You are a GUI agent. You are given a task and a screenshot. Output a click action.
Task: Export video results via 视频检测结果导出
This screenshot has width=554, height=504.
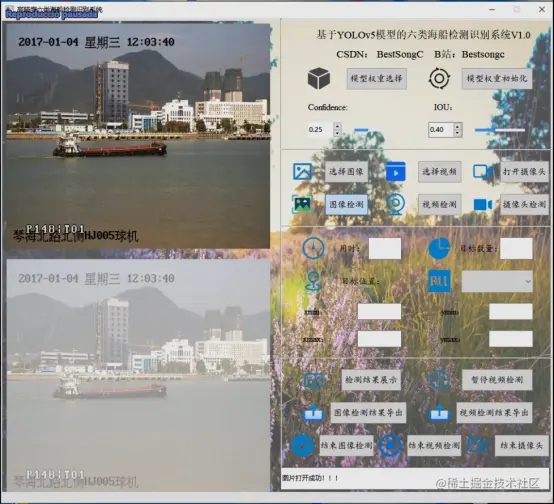tap(494, 412)
